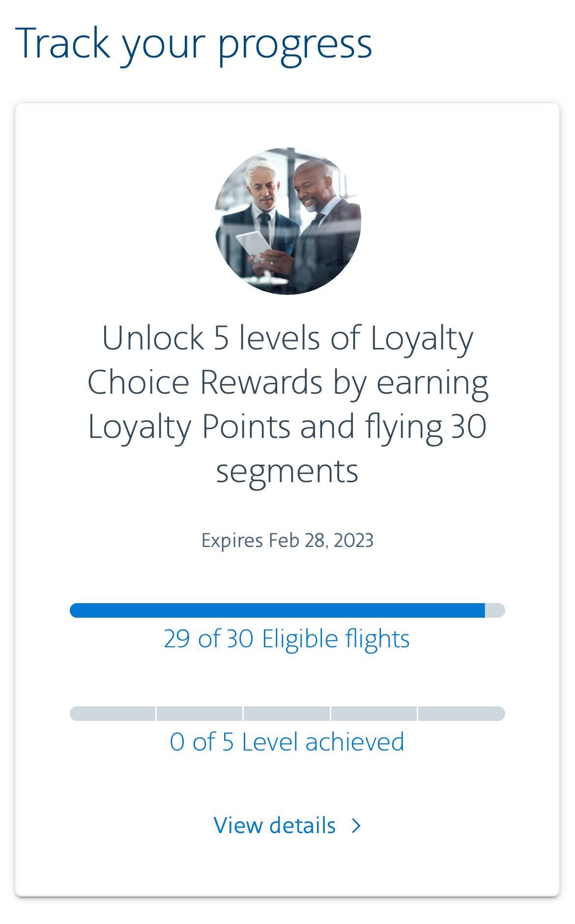Viewport: 575px width, 924px height.
Task: Click the "29 of 30 Eligible flights" label
Action: 287,639
